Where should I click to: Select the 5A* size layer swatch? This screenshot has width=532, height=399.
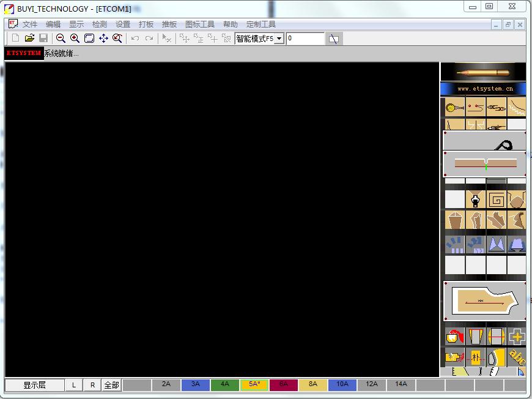(253, 384)
